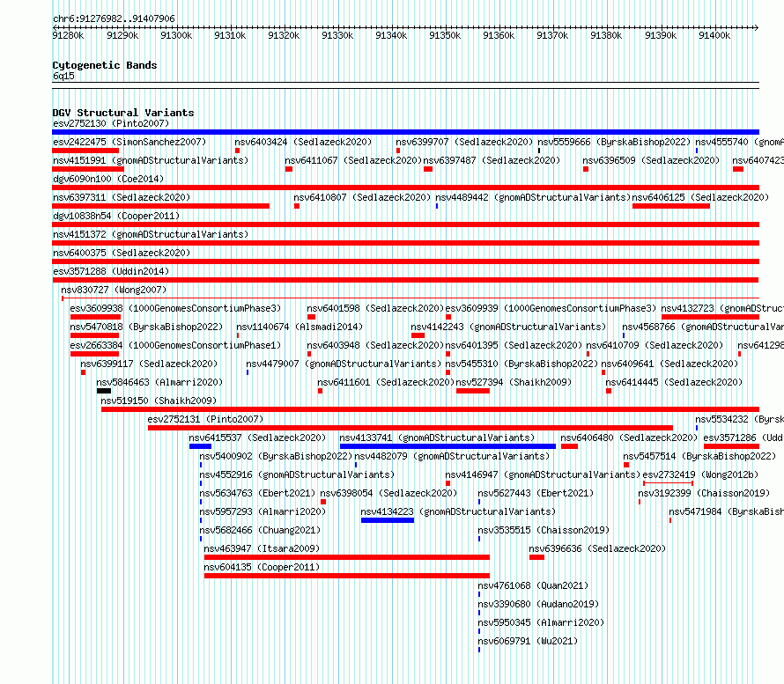Open nsv463947 (Itsara2009) variant
The image size is (784, 684).
point(262,548)
